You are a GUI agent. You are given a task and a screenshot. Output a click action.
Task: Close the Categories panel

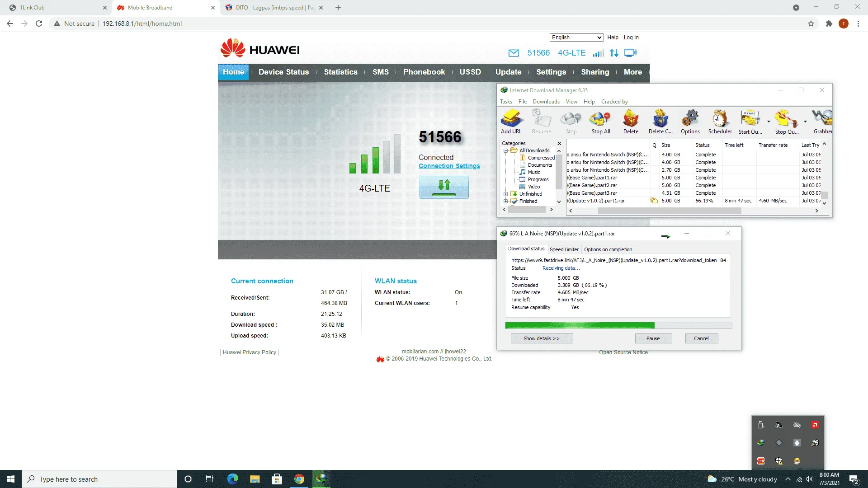[x=559, y=144]
